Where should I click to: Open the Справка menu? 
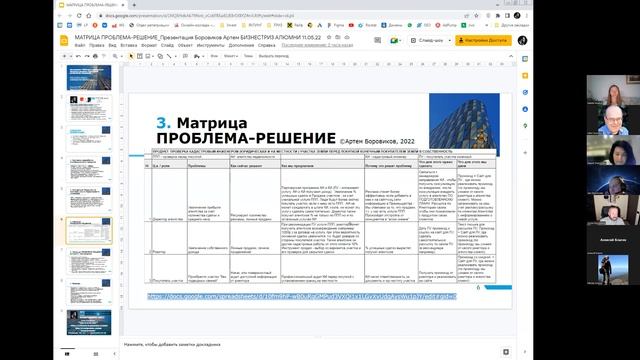click(x=267, y=45)
